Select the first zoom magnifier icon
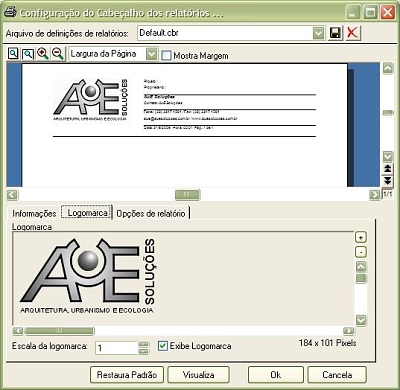Screen dimensions: 400x390 tap(13, 54)
